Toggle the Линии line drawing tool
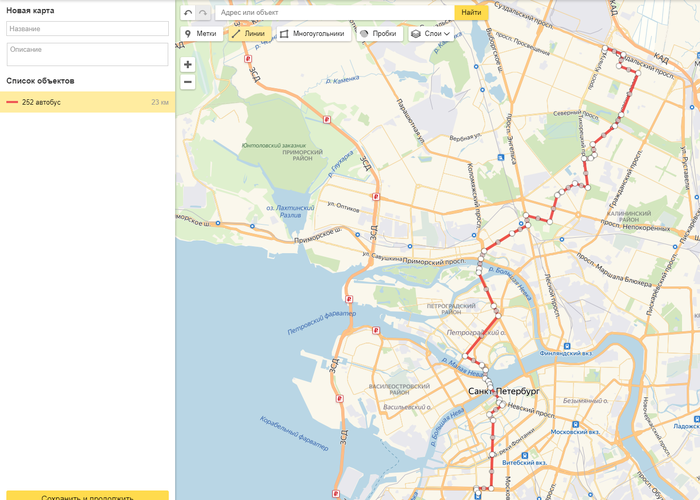 (x=249, y=33)
